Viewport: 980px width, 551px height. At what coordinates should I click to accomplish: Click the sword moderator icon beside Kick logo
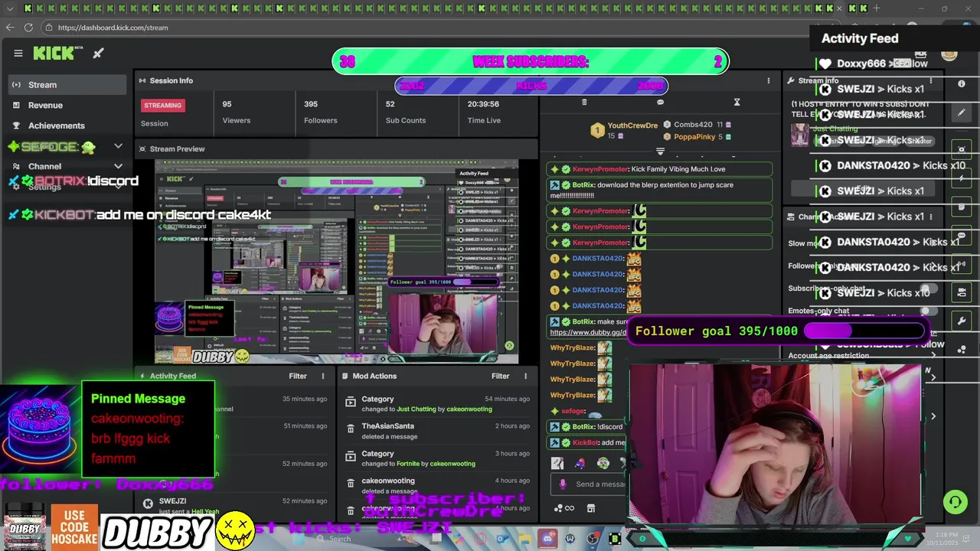[x=99, y=54]
